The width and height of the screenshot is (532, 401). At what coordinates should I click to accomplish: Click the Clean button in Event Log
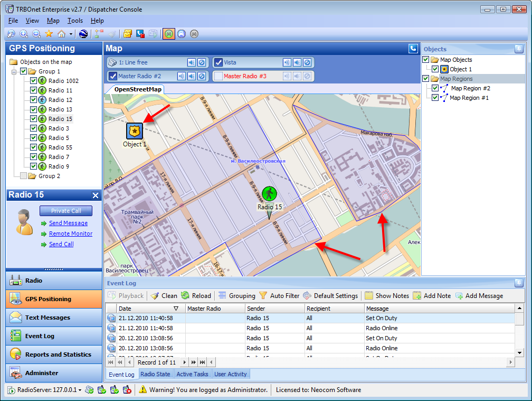164,296
